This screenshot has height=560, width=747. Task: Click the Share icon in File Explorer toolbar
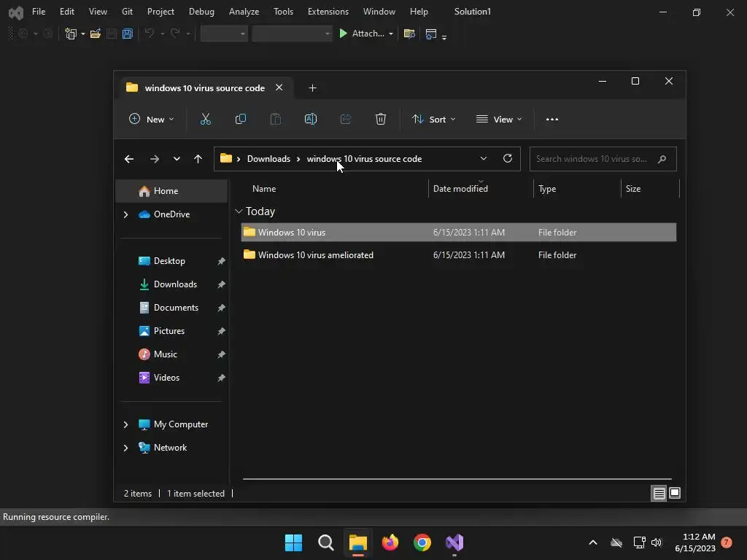(346, 119)
